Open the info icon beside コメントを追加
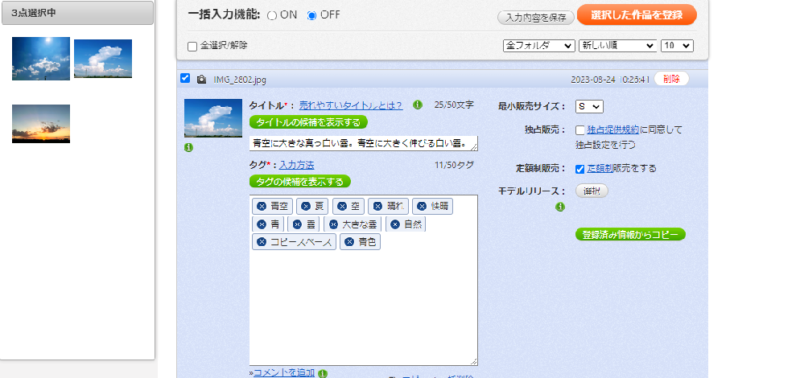The image size is (800, 378). tap(322, 373)
